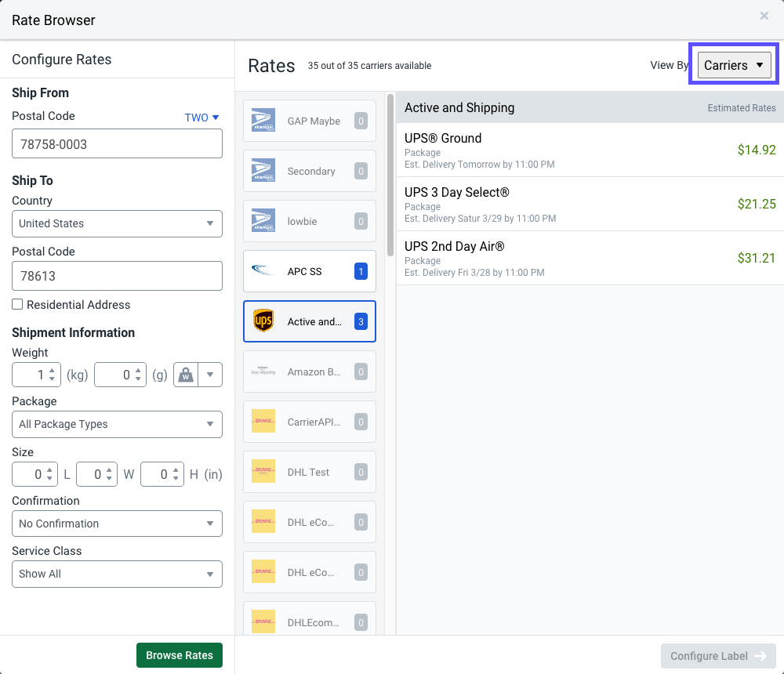Click the Ship From postal code field
This screenshot has height=674, width=784.
click(x=117, y=143)
